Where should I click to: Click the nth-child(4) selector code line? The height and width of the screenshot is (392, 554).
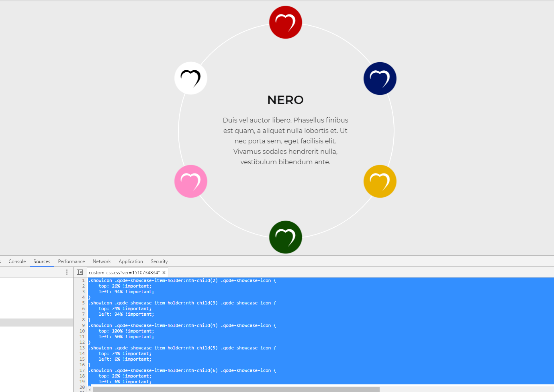(182, 325)
